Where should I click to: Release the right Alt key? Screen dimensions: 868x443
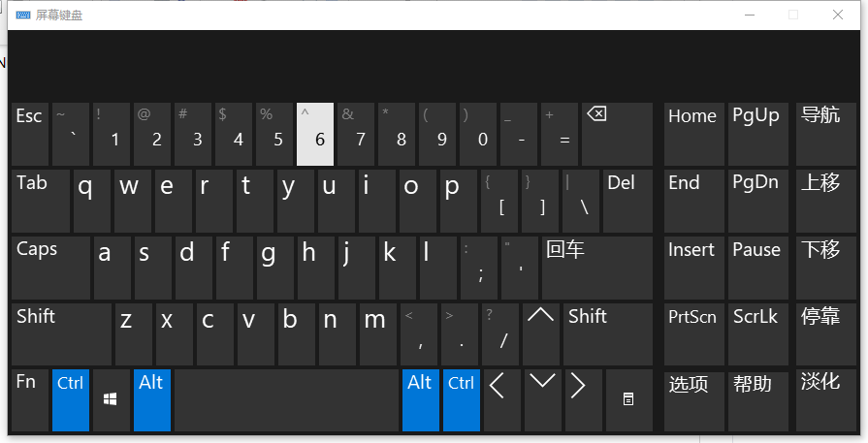tap(421, 399)
